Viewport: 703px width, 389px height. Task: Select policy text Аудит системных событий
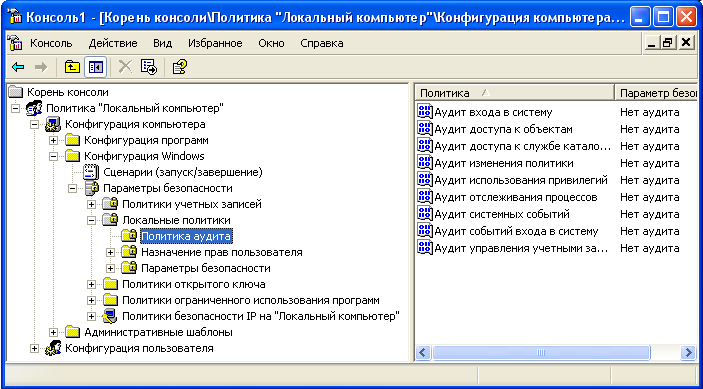coord(502,214)
